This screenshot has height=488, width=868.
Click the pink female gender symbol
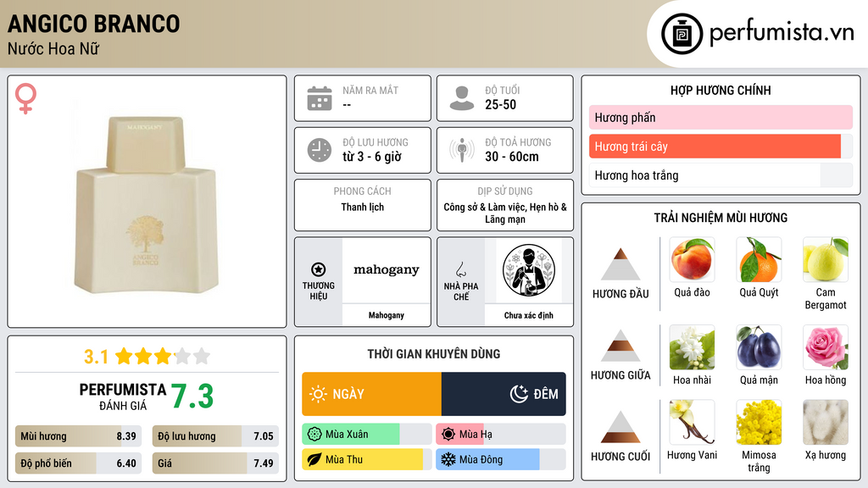(x=25, y=98)
